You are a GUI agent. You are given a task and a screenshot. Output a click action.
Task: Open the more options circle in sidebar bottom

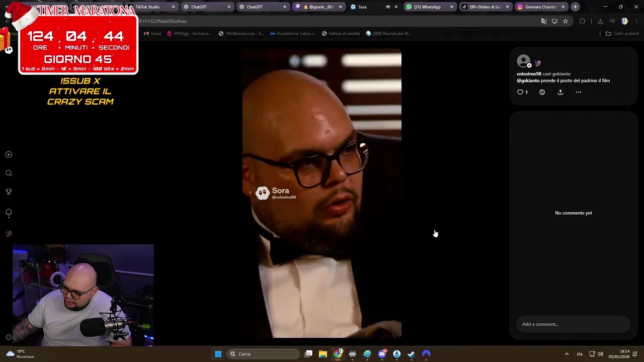[x=9, y=337]
